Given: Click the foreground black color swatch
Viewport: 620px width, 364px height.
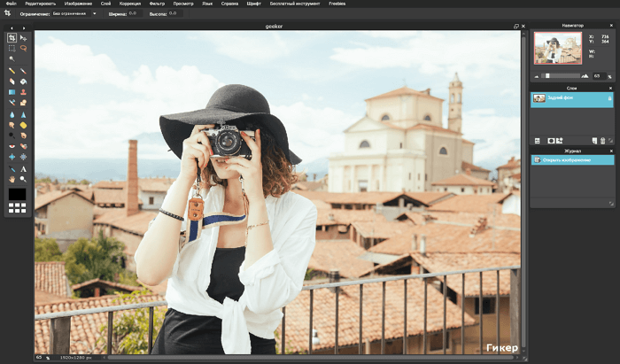Looking at the screenshot, I should pyautogui.click(x=18, y=193).
